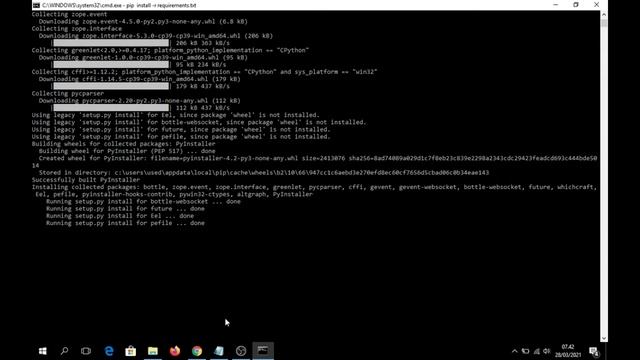The height and width of the screenshot is (360, 640).
Task: Click 'Running setup.py install for Eel' line
Action: point(120,216)
